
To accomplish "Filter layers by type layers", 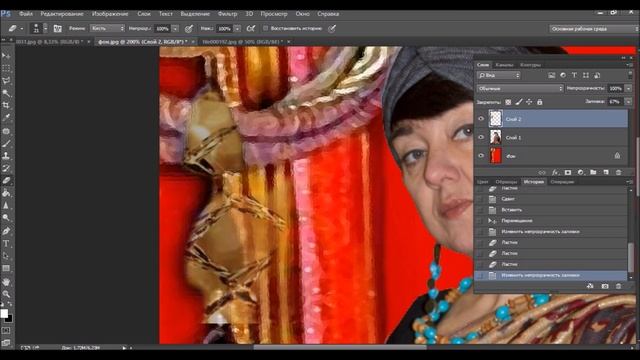I will tap(574, 75).
